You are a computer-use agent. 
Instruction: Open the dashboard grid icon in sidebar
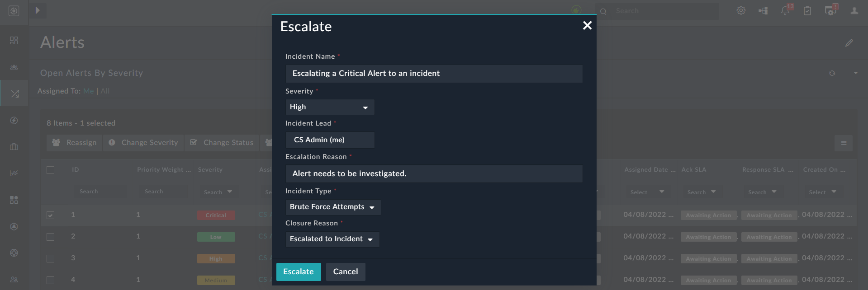(x=14, y=41)
